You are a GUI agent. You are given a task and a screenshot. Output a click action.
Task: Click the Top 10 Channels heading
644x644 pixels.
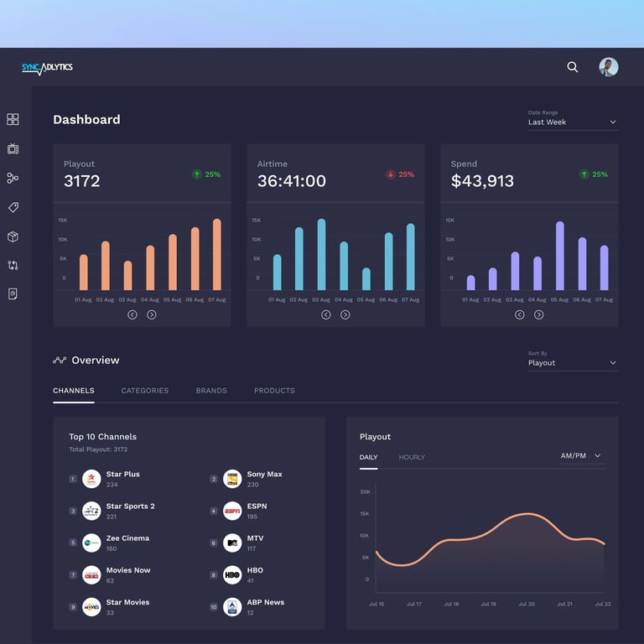[x=102, y=437]
